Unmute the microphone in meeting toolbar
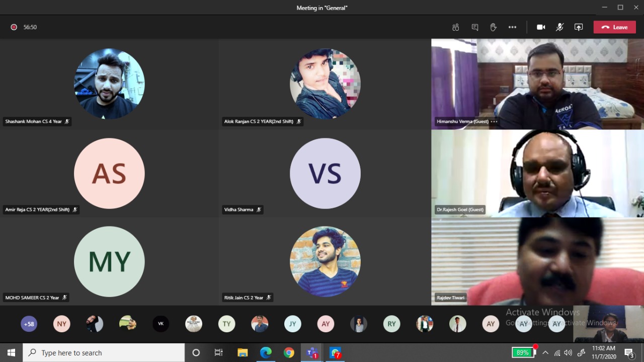This screenshot has width=644, height=362. coord(559,27)
